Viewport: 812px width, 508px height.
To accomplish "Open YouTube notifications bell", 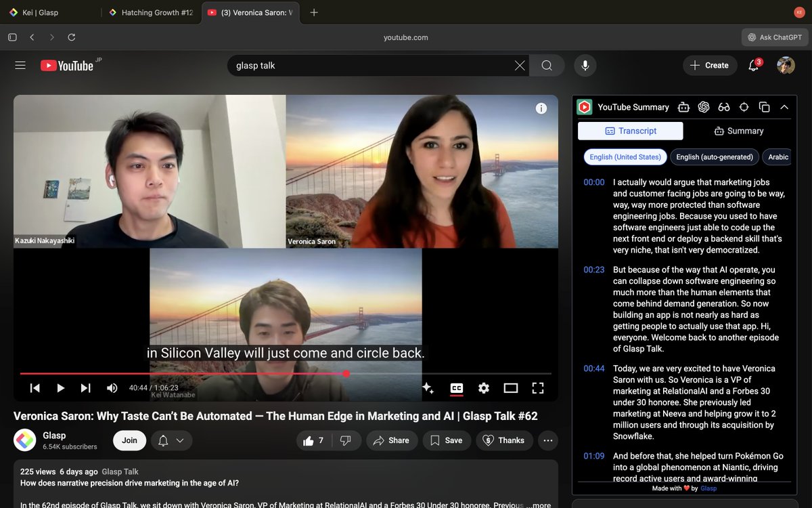I will pyautogui.click(x=754, y=66).
